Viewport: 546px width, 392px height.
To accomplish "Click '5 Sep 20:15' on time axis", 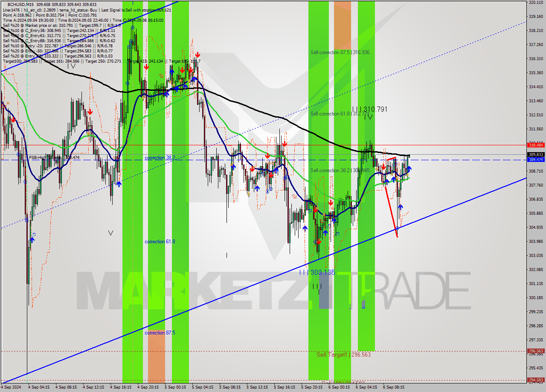I will 312,387.
